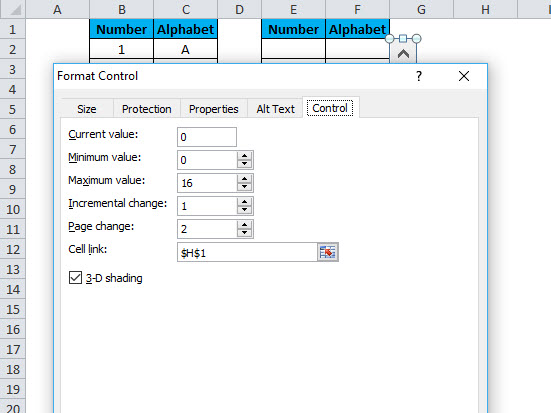Click the Cell link input field
This screenshot has height=413, width=551.
[247, 252]
